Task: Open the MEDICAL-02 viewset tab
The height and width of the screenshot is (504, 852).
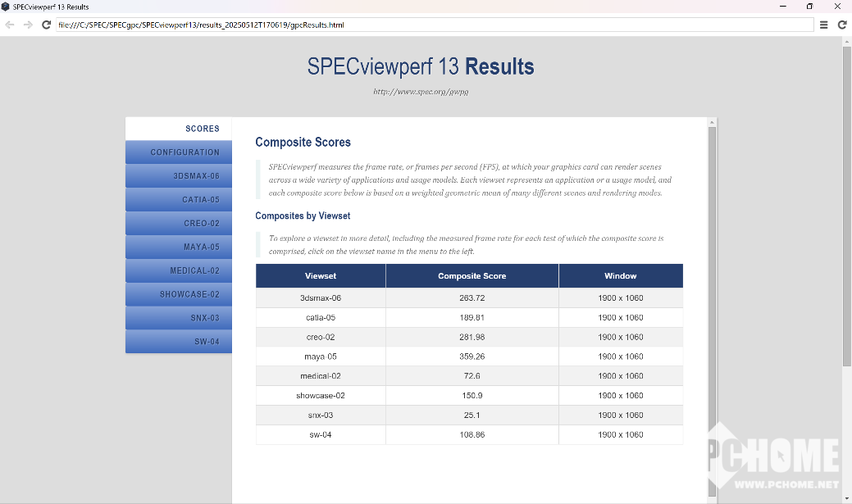Action: pos(179,270)
